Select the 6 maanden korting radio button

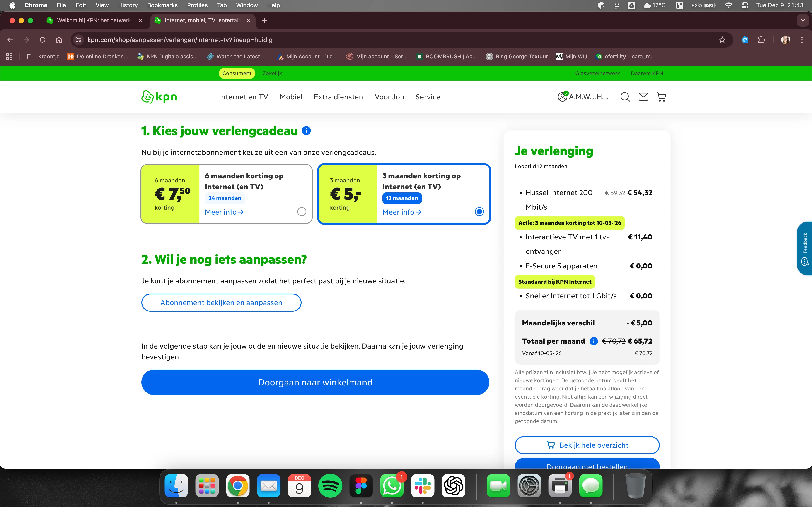pos(302,212)
